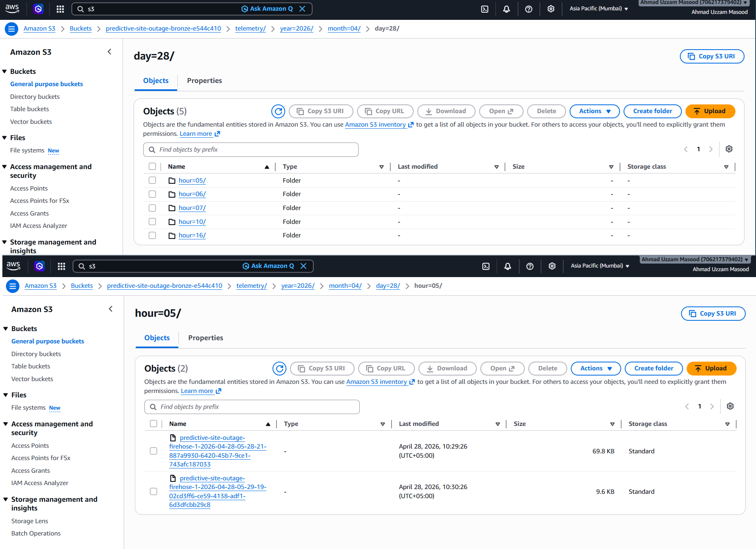Click Create folder on hour=05/ page

click(x=654, y=368)
